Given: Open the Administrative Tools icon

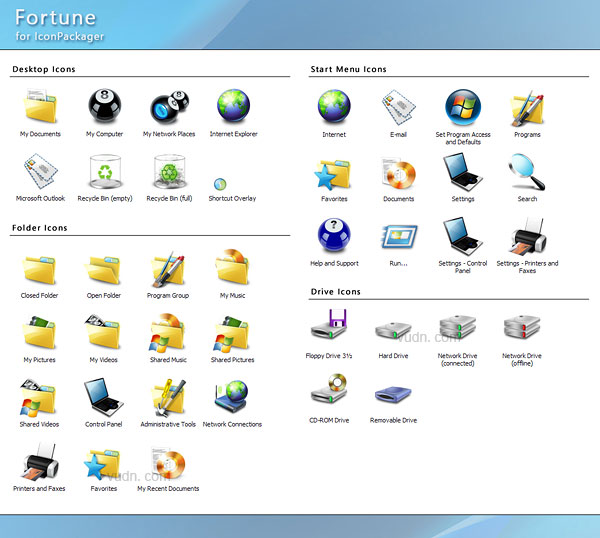Looking at the screenshot, I should 168,398.
